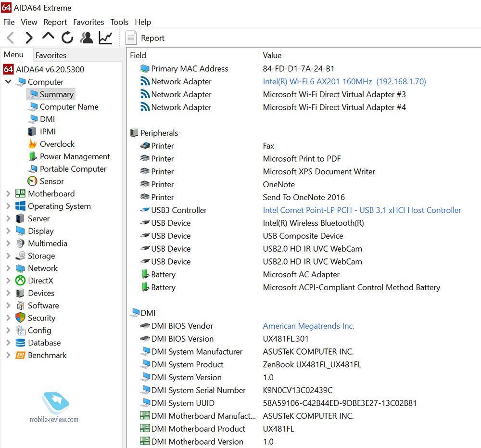Click the DMI section header icon
Image resolution: width=481 pixels, height=448 pixels.
(135, 312)
